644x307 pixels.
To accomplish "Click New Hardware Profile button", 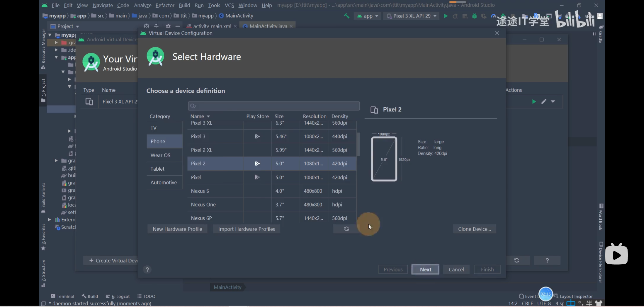I will [x=177, y=229].
